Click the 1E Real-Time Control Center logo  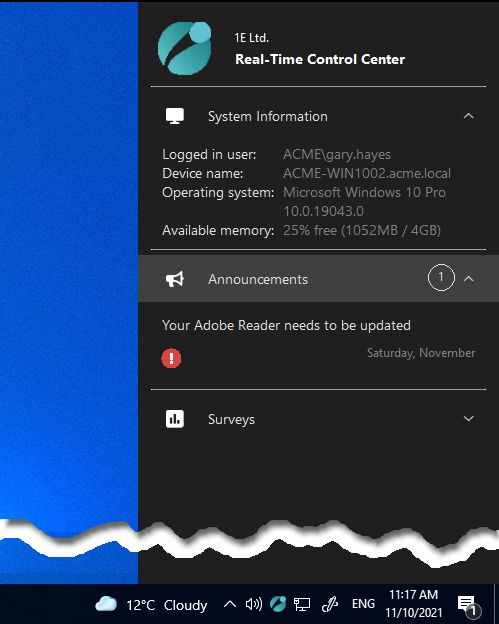[185, 48]
